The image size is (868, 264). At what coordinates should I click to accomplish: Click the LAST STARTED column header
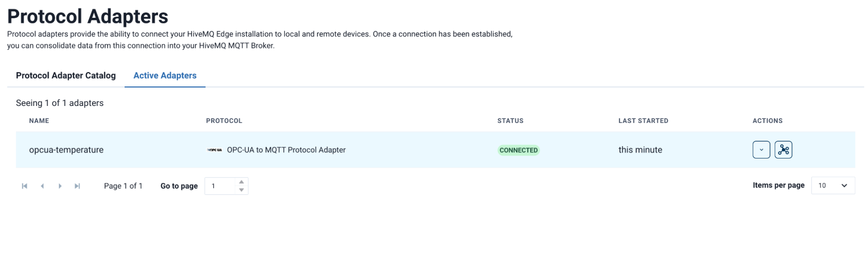pyautogui.click(x=643, y=121)
